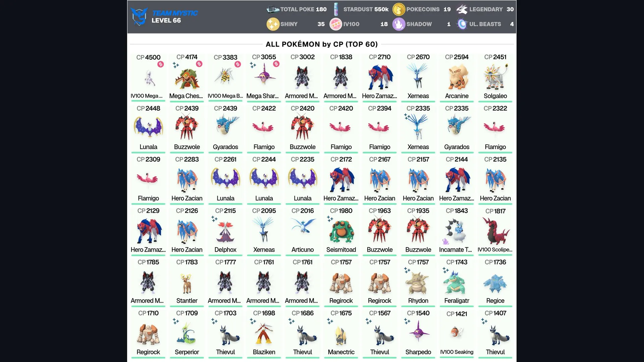Click shiny sparkle on Rhydon card
644x362 pixels.
pos(407,270)
